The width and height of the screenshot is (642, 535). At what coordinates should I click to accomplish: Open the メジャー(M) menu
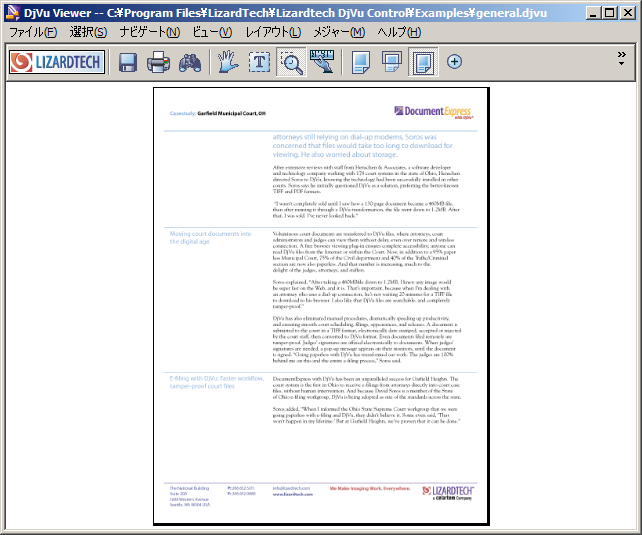(x=339, y=32)
